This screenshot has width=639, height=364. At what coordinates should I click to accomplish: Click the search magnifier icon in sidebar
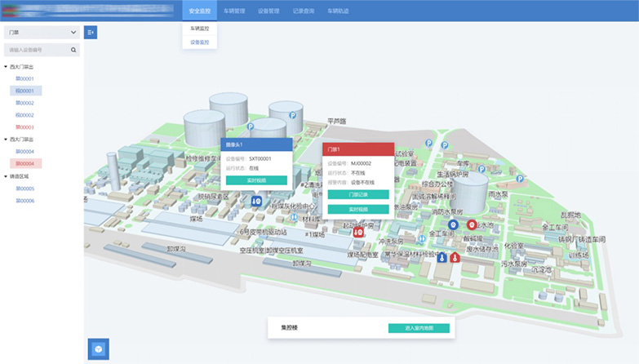click(73, 50)
